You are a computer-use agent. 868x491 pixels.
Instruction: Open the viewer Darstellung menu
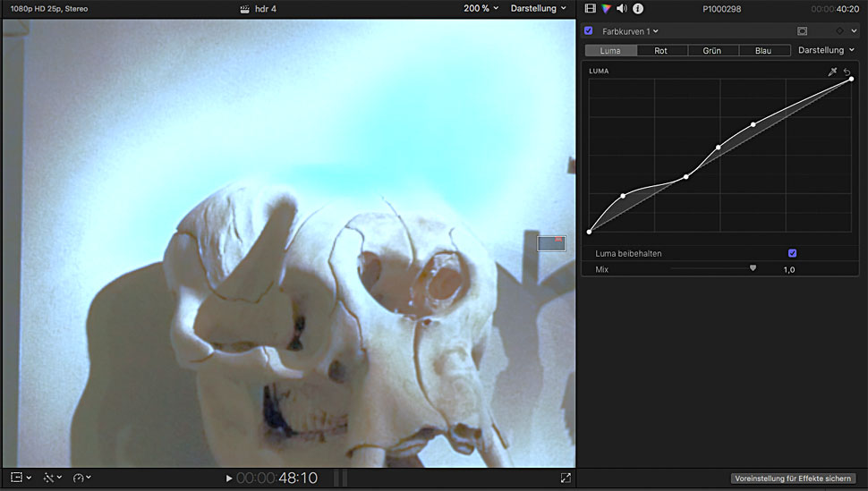[x=538, y=8]
